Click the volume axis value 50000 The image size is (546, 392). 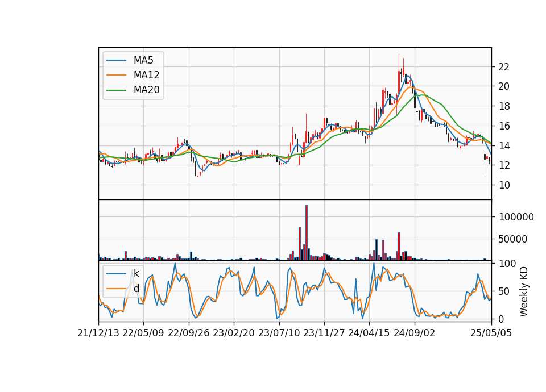point(513,239)
